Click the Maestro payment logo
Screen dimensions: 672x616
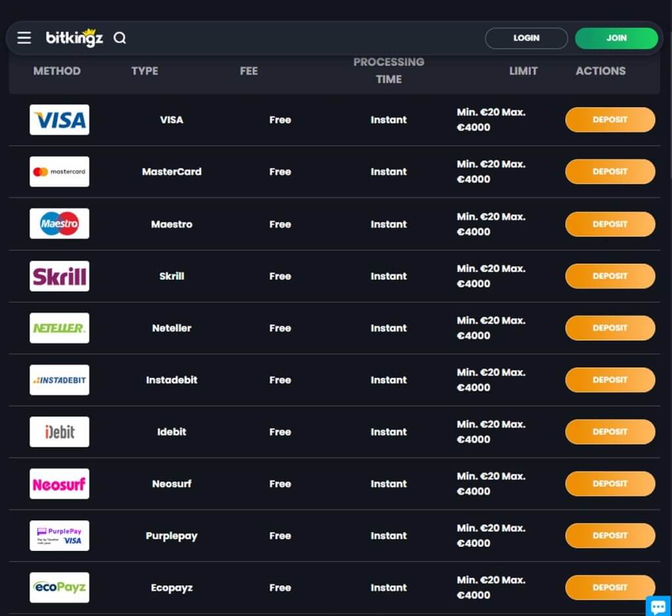click(60, 224)
